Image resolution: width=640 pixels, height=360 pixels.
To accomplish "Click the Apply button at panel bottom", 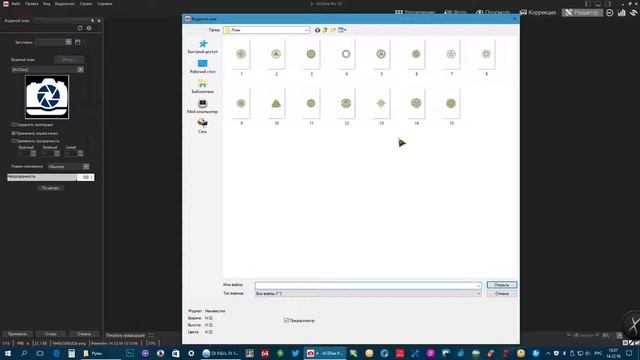I will pyautogui.click(x=17, y=334).
